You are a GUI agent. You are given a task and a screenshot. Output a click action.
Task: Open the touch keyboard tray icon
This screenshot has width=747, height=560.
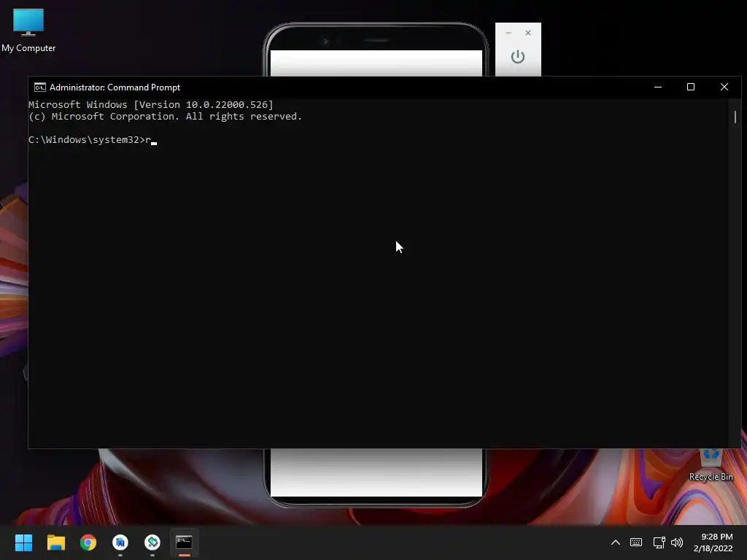point(636,542)
